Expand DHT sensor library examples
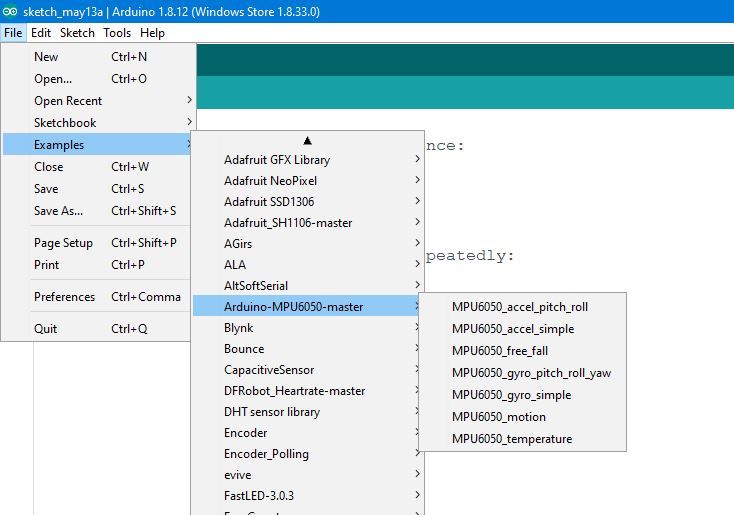This screenshot has width=734, height=515. click(306, 412)
